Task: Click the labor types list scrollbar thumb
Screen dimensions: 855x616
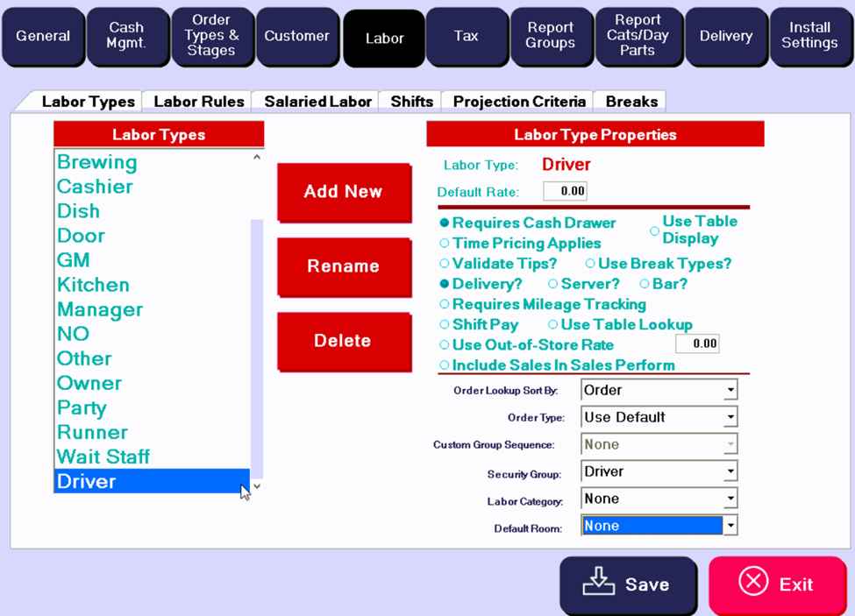Action: 257,349
